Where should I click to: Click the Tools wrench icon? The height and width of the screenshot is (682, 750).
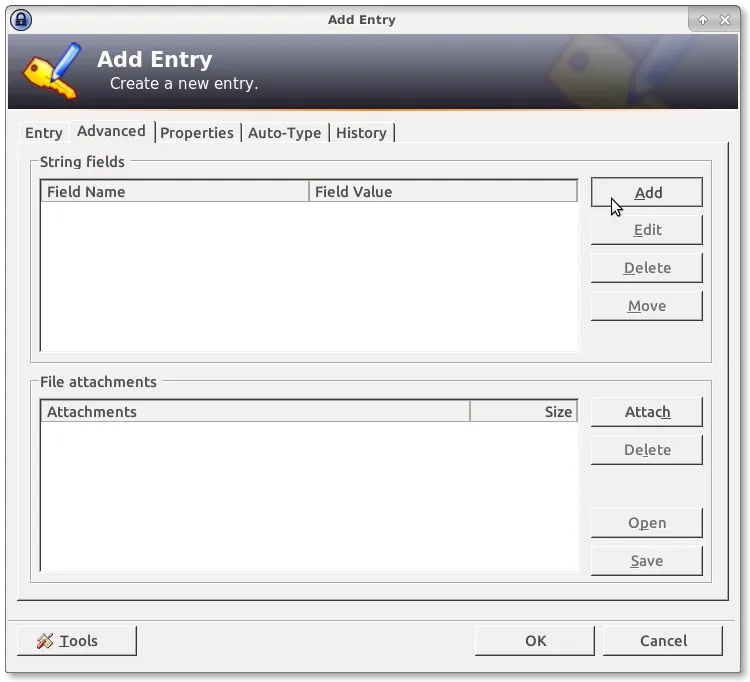[x=45, y=640]
